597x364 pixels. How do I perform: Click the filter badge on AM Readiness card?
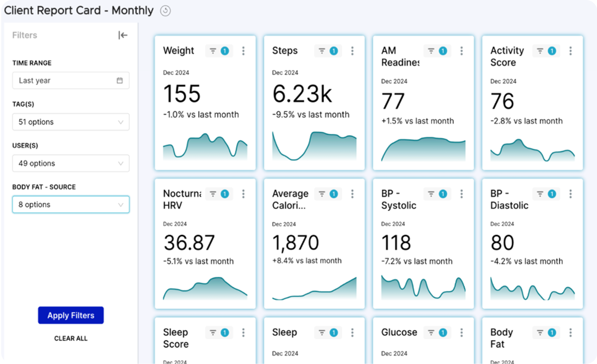(x=437, y=51)
